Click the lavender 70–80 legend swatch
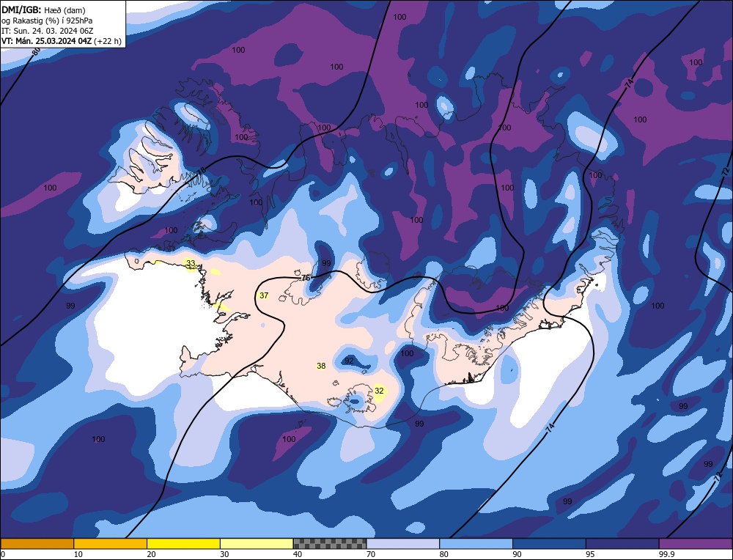The image size is (733, 560). (403, 543)
